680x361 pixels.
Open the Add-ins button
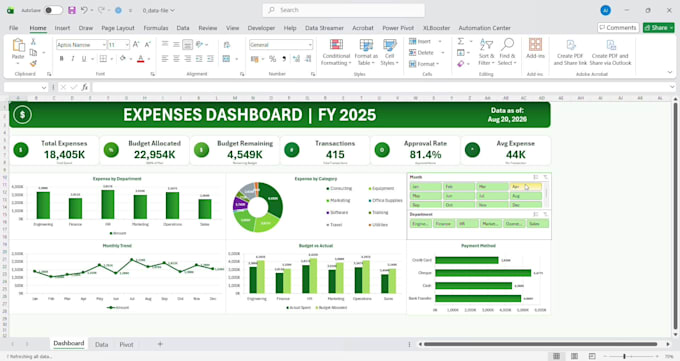click(x=535, y=48)
